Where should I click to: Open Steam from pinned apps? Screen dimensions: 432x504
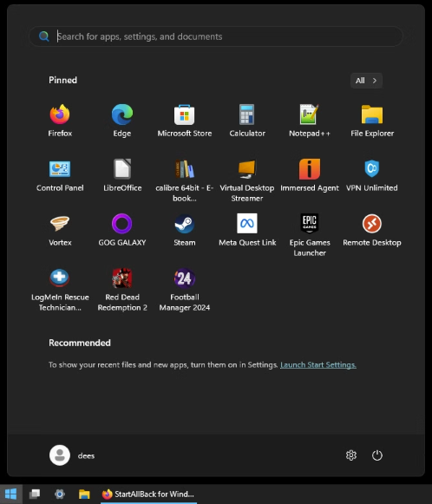click(x=185, y=230)
